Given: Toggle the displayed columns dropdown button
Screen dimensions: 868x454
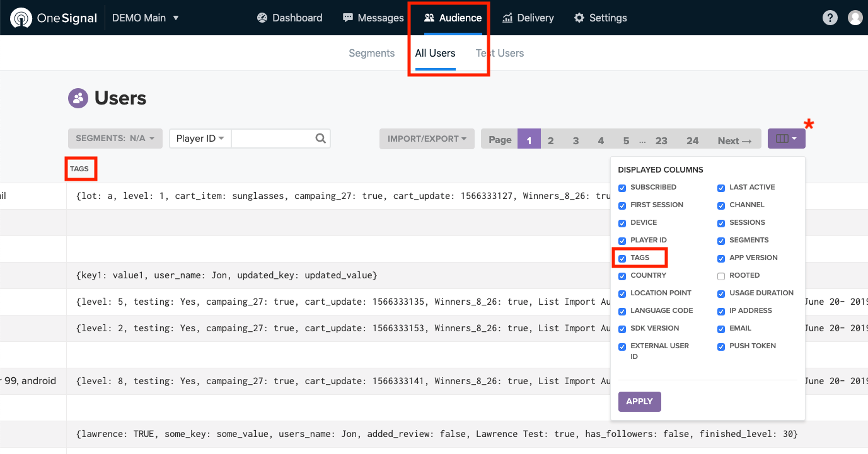Looking at the screenshot, I should click(786, 139).
